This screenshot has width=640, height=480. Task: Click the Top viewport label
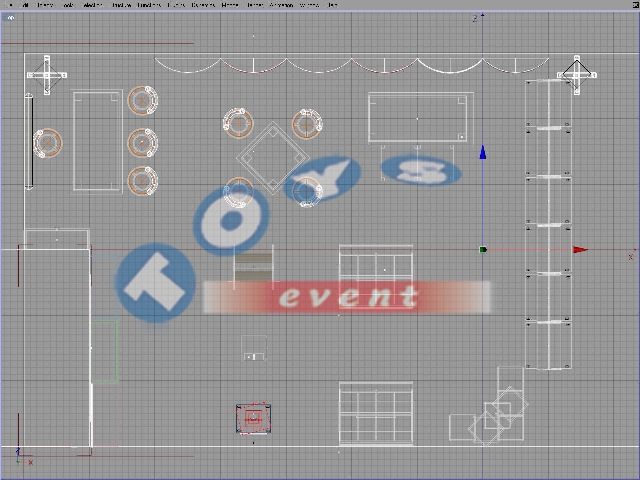pyautogui.click(x=10, y=18)
